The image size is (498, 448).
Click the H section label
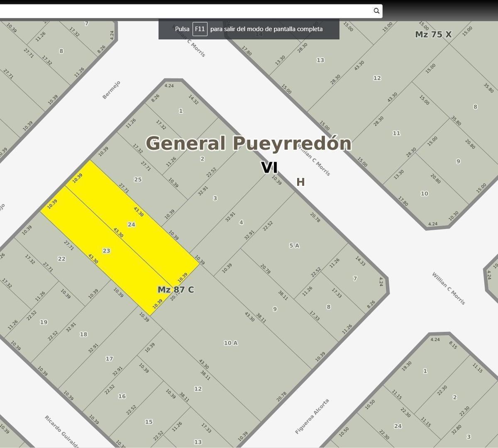pyautogui.click(x=300, y=182)
